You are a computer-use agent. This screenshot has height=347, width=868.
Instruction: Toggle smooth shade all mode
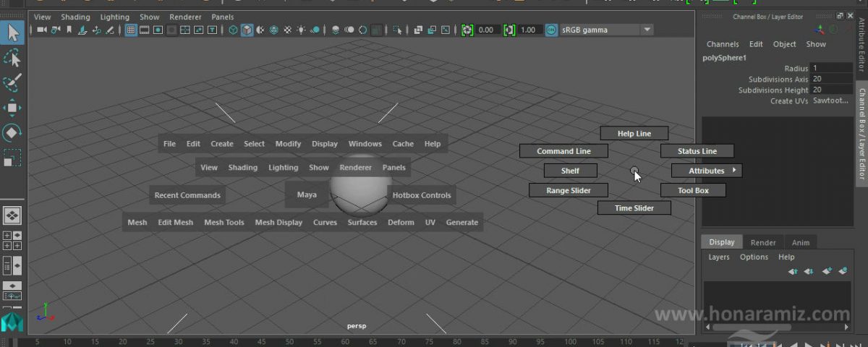[247, 30]
